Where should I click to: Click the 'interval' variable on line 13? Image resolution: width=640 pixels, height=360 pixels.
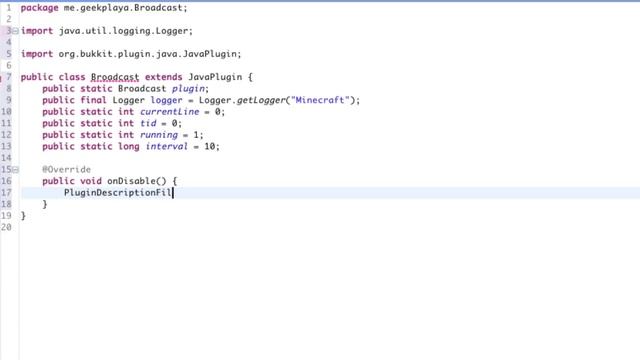(167, 147)
